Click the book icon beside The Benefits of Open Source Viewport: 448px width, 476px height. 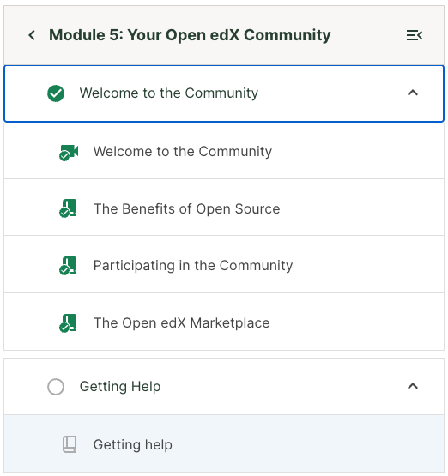(68, 208)
